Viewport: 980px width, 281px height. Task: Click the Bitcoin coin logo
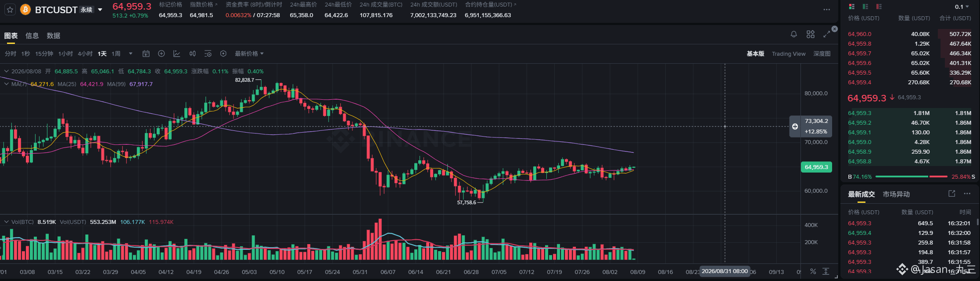coord(25,10)
